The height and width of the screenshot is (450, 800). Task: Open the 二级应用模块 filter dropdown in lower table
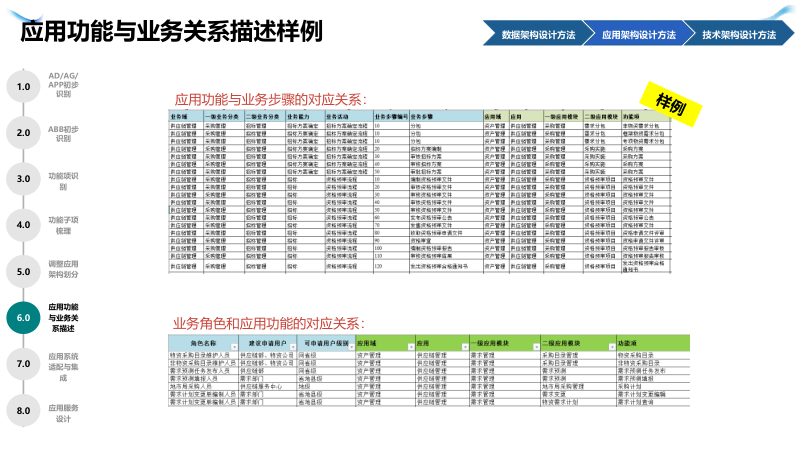coord(612,347)
